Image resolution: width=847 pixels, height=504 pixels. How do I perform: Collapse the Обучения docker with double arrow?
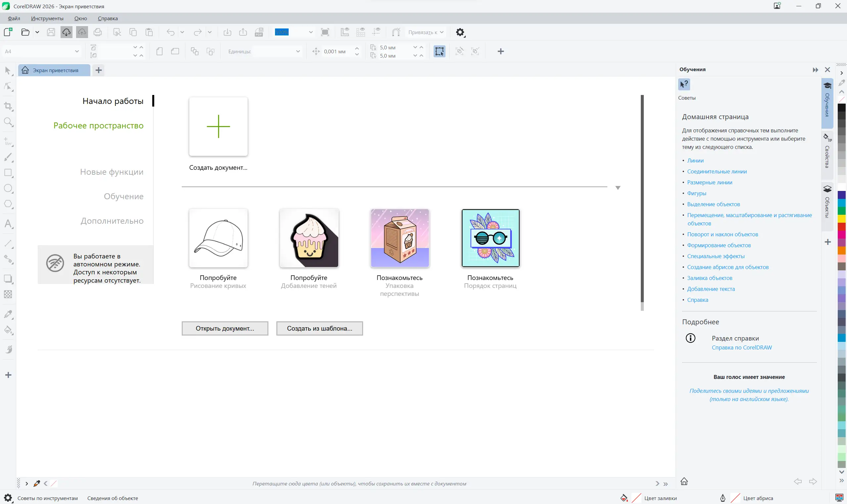pyautogui.click(x=816, y=69)
